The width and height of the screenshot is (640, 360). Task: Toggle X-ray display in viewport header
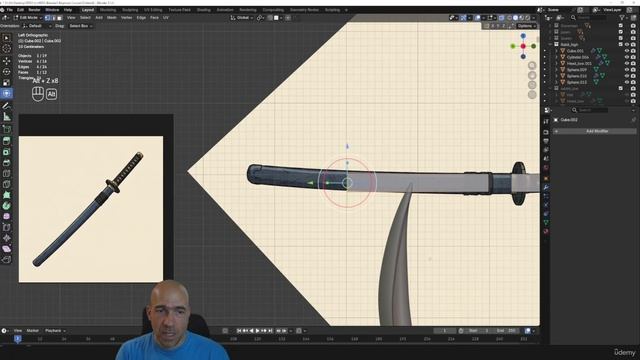[502, 18]
